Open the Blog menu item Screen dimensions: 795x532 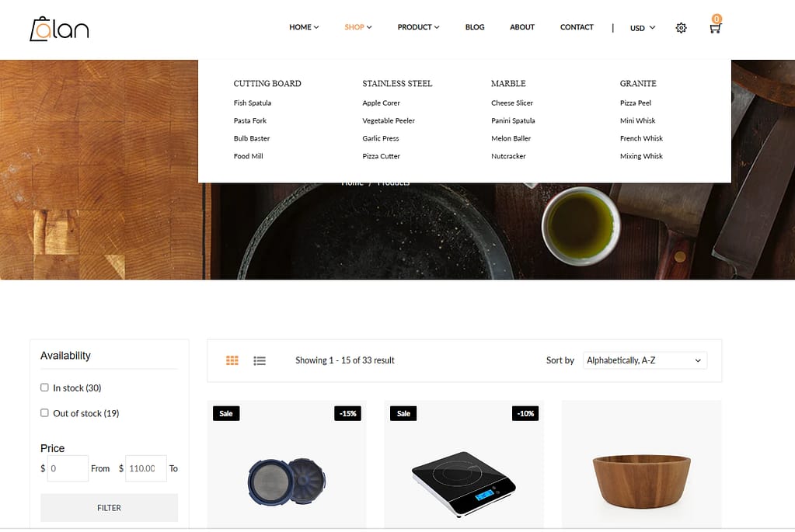[475, 27]
